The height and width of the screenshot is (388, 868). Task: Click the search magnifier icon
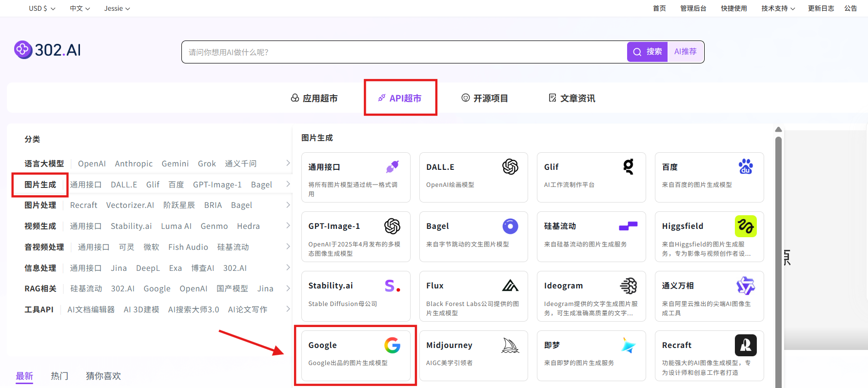(637, 52)
